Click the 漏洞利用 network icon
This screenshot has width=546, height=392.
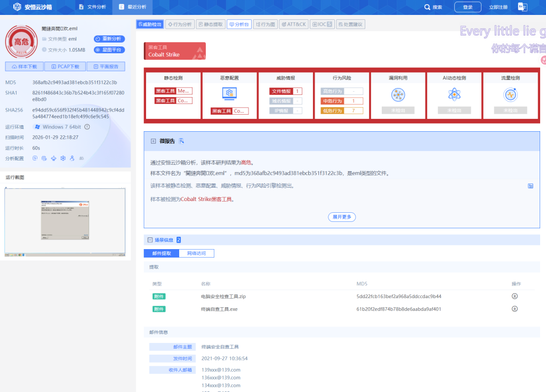click(398, 94)
